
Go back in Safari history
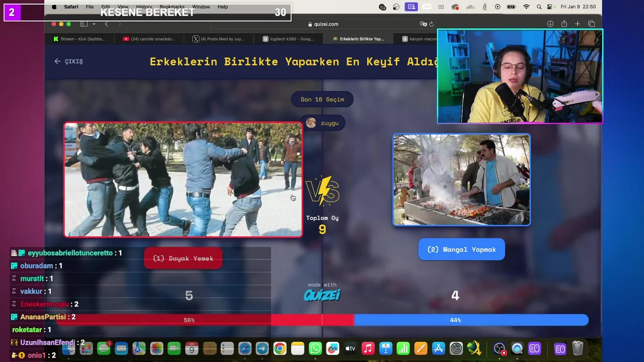point(106,24)
